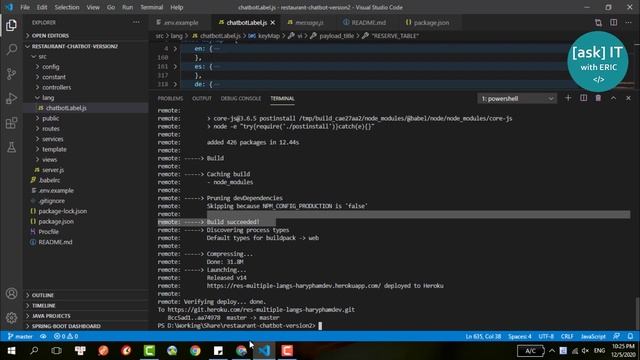Screen dimensions: 640x360
Task: Click the master branch indicator in status bar
Action: click(x=20, y=336)
